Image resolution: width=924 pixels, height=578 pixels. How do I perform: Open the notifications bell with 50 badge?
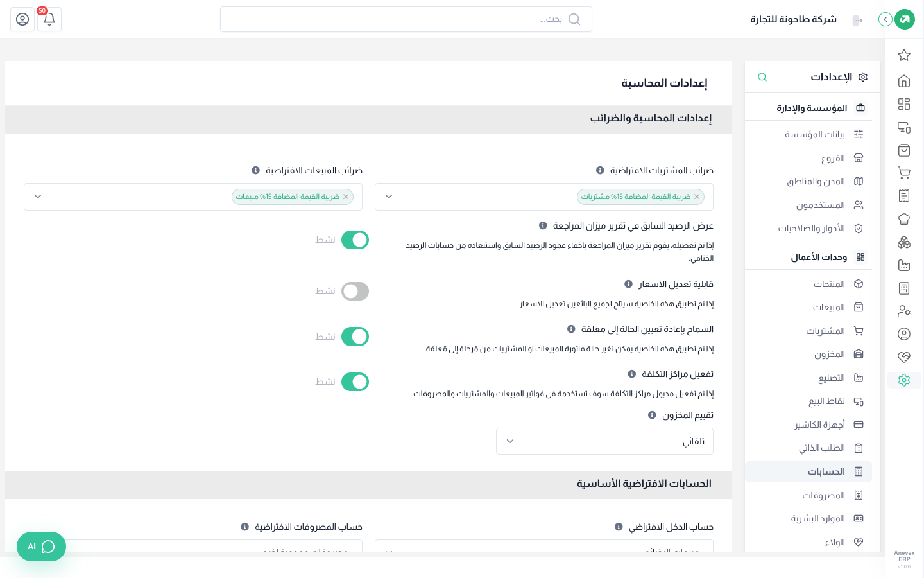(49, 19)
